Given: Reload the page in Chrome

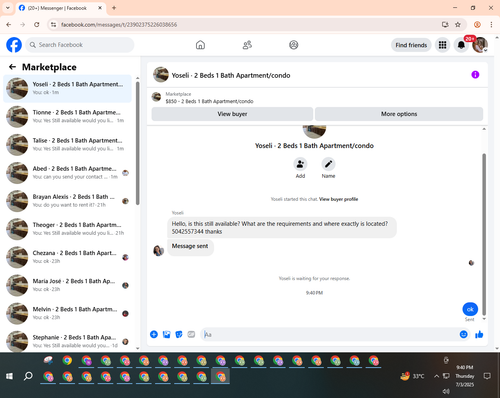Looking at the screenshot, I should [37, 25].
